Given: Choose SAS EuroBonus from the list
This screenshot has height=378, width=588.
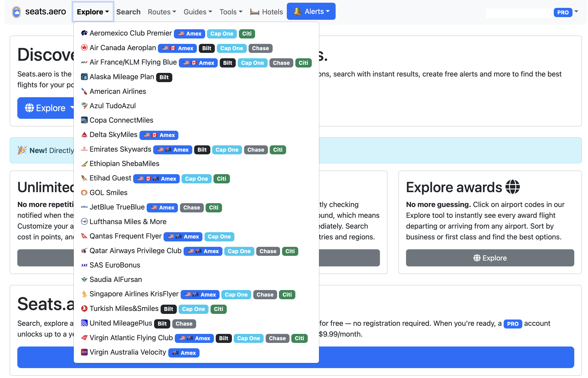Looking at the screenshot, I should tap(115, 265).
